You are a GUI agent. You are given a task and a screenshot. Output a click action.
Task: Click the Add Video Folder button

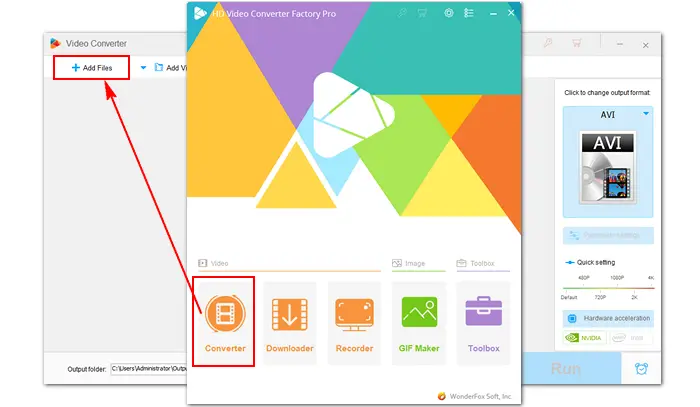click(x=170, y=68)
